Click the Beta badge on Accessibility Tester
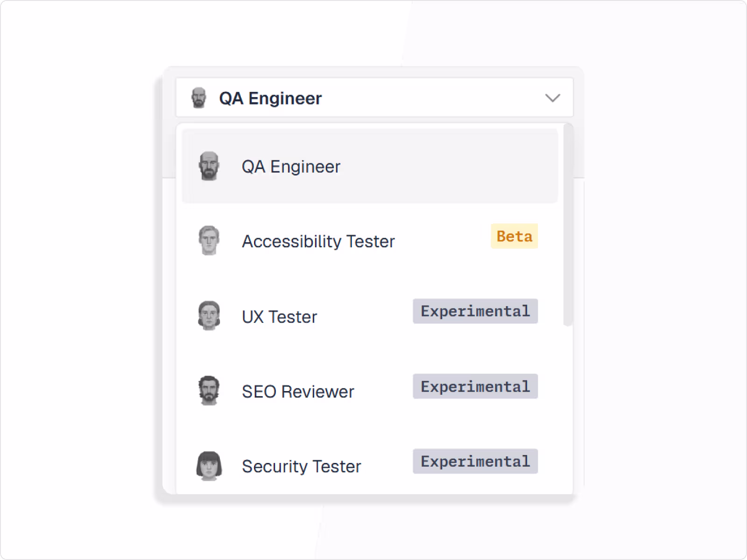The width and height of the screenshot is (747, 560). [514, 236]
